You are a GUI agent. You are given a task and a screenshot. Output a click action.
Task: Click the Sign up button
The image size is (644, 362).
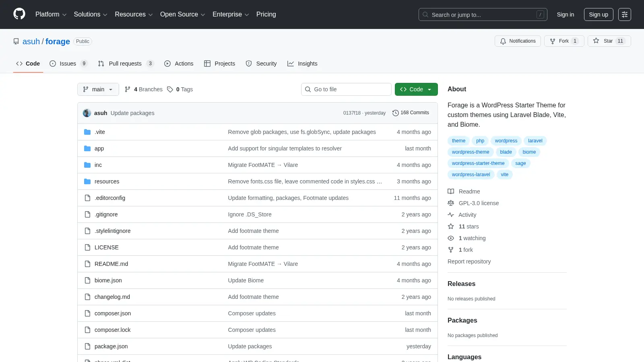tap(599, 14)
